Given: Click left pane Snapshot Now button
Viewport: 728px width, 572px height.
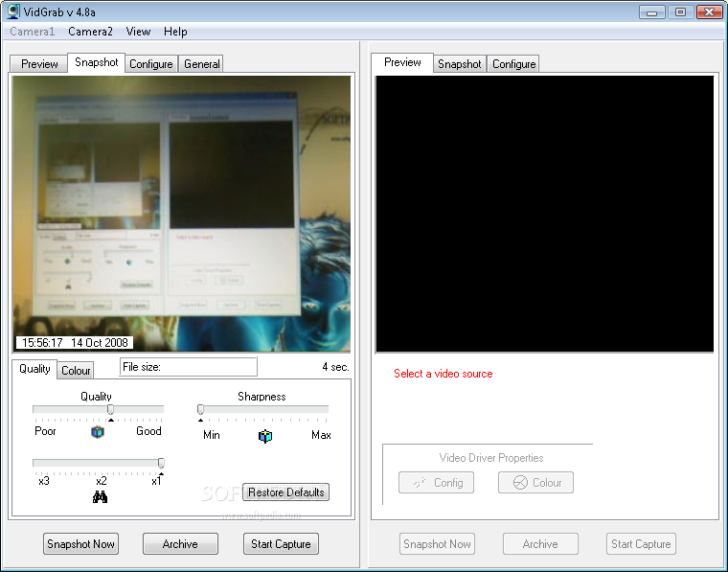Looking at the screenshot, I should (x=80, y=543).
